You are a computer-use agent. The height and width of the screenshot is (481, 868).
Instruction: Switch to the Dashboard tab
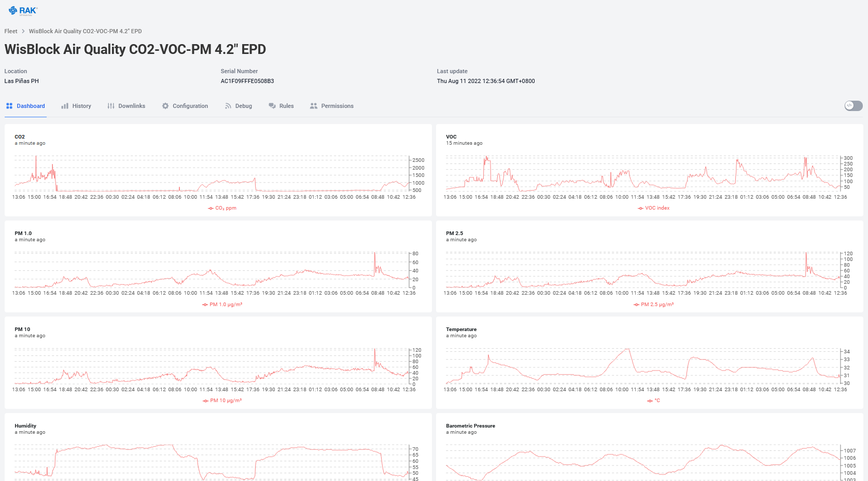click(x=25, y=106)
